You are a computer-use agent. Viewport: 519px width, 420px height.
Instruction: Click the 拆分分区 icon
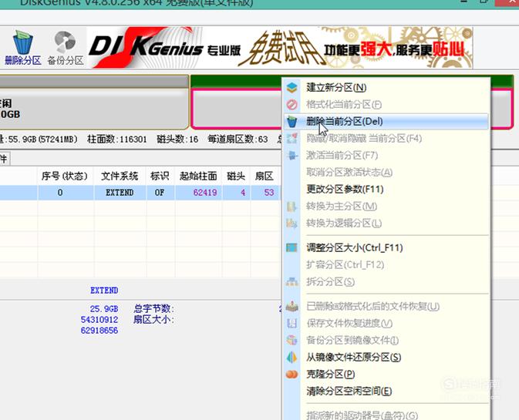click(292, 281)
